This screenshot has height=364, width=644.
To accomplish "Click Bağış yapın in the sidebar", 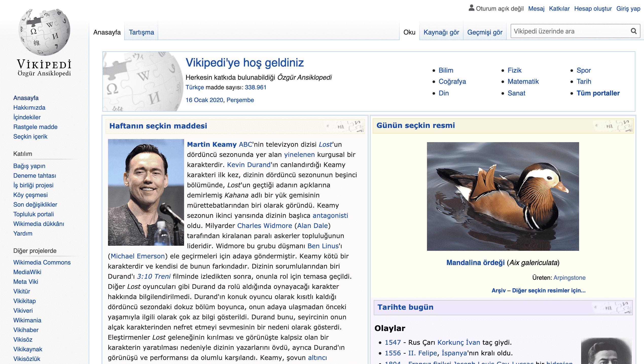I will [29, 166].
